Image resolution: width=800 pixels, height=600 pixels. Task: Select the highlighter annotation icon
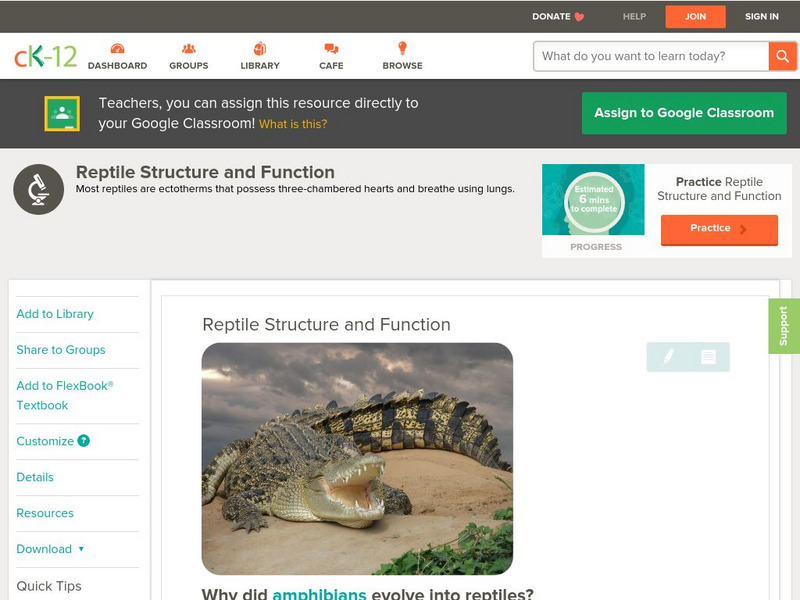tap(670, 356)
